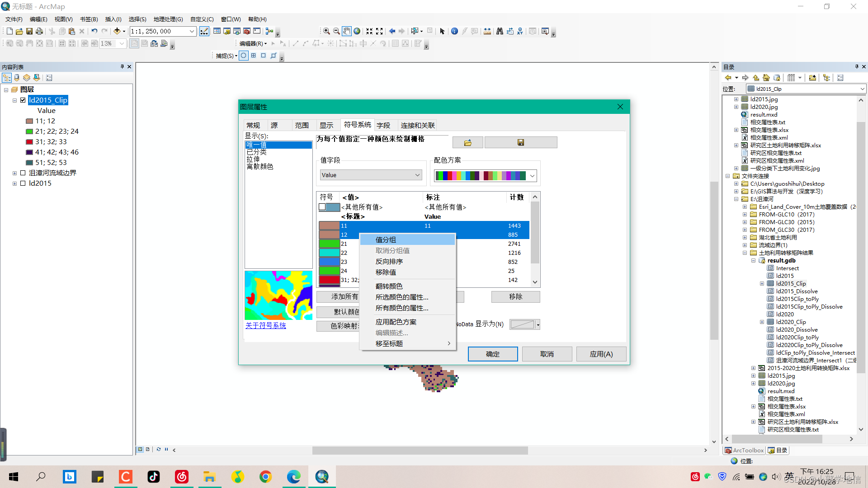Uncheck the ld2015_Clip layer checkbox
Image resolution: width=868 pixels, height=488 pixels.
tap(23, 100)
